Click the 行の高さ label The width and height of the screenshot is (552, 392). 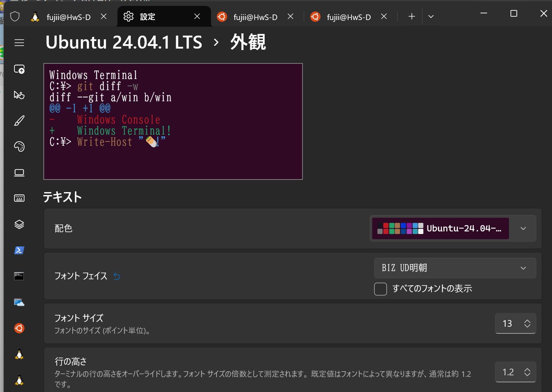tap(71, 361)
